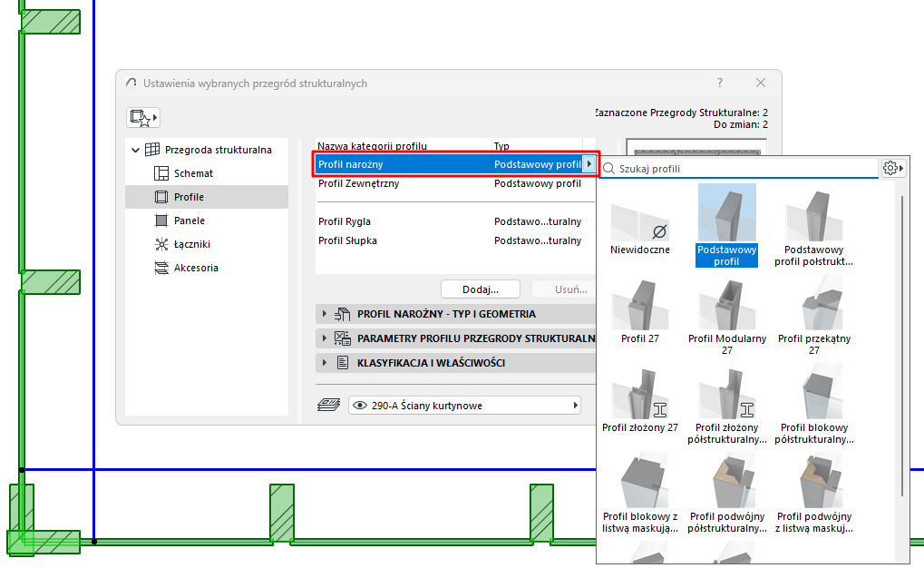Click the search magnifier icon in the profile picker
The image size is (924, 578).
[x=608, y=169]
